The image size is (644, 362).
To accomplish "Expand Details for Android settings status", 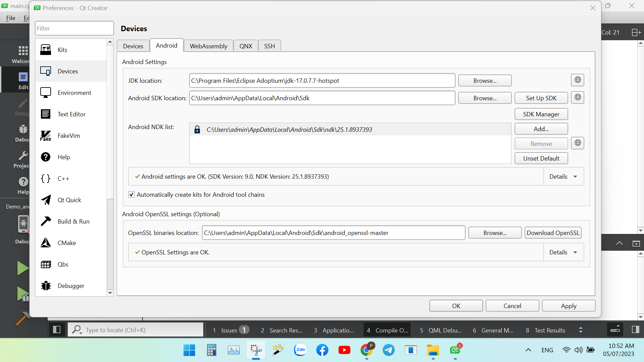I will tap(563, 177).
